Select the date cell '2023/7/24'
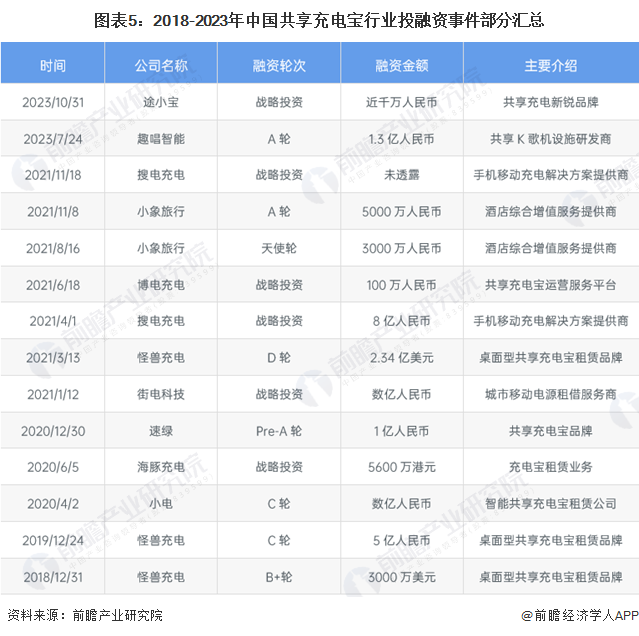Screen dimensions: 639x636 point(53,139)
